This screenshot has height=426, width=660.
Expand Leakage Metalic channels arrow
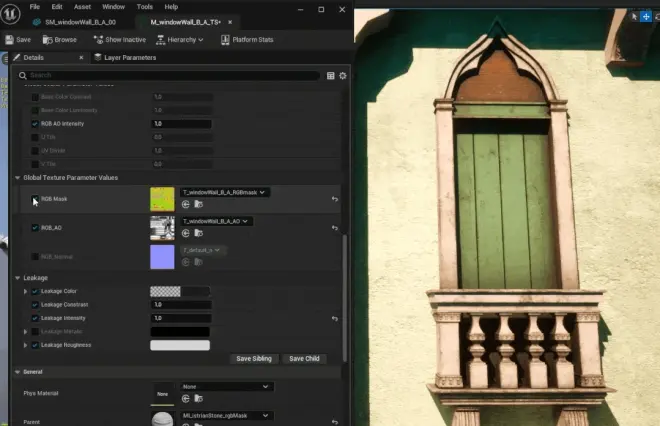click(25, 332)
